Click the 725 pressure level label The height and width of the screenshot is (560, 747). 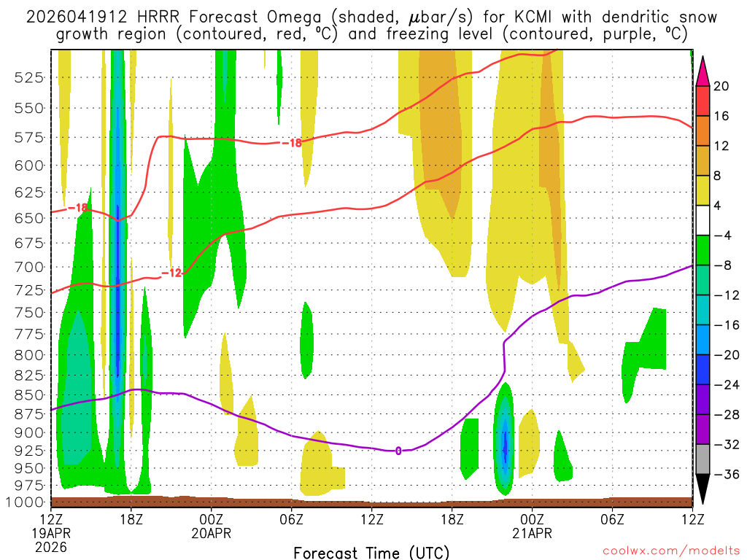tap(29, 289)
